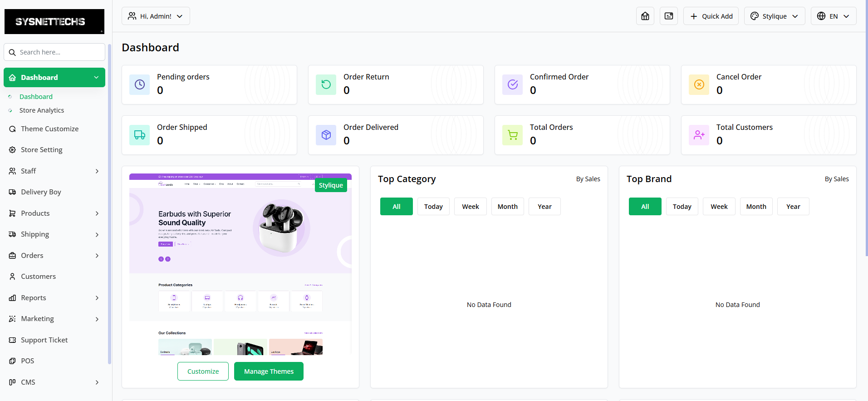
Task: Click the sidebar vertical scrollbar
Action: pos(109,204)
